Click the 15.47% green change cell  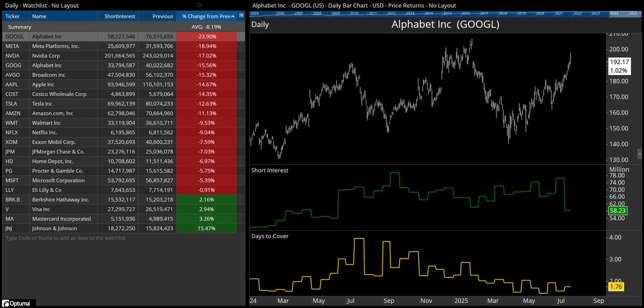(x=207, y=229)
